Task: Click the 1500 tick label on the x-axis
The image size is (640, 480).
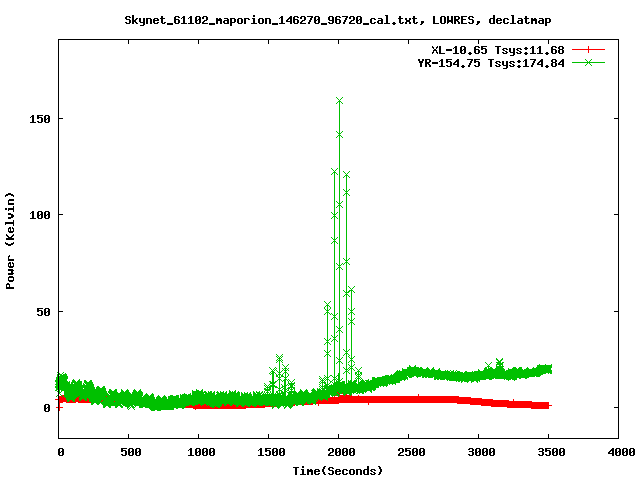Action: (x=268, y=453)
